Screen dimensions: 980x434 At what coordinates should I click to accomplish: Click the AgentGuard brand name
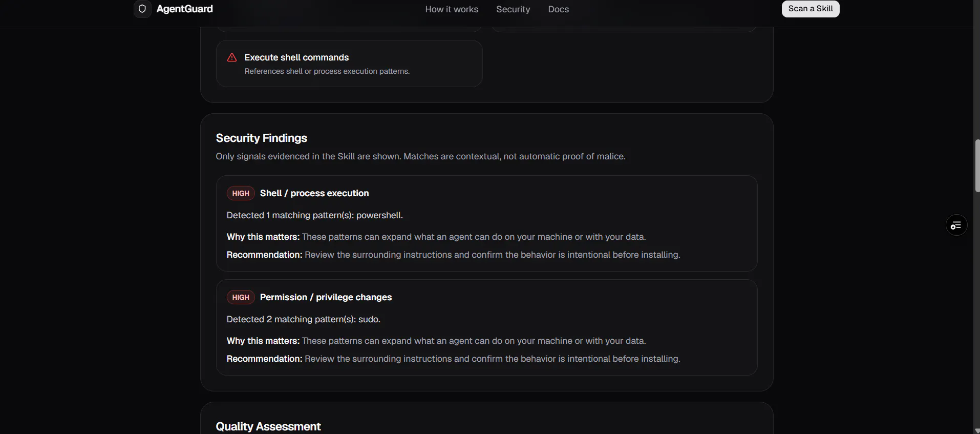click(x=185, y=9)
